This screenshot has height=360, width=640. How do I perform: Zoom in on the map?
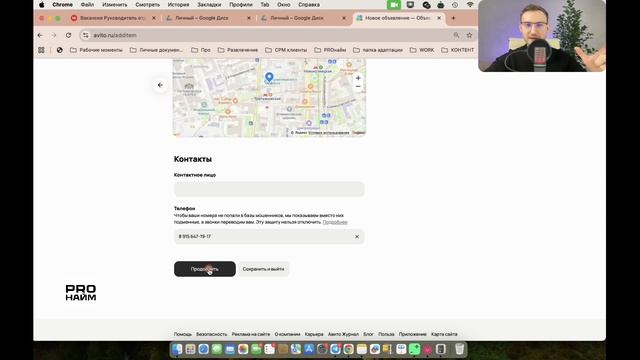tap(358, 78)
